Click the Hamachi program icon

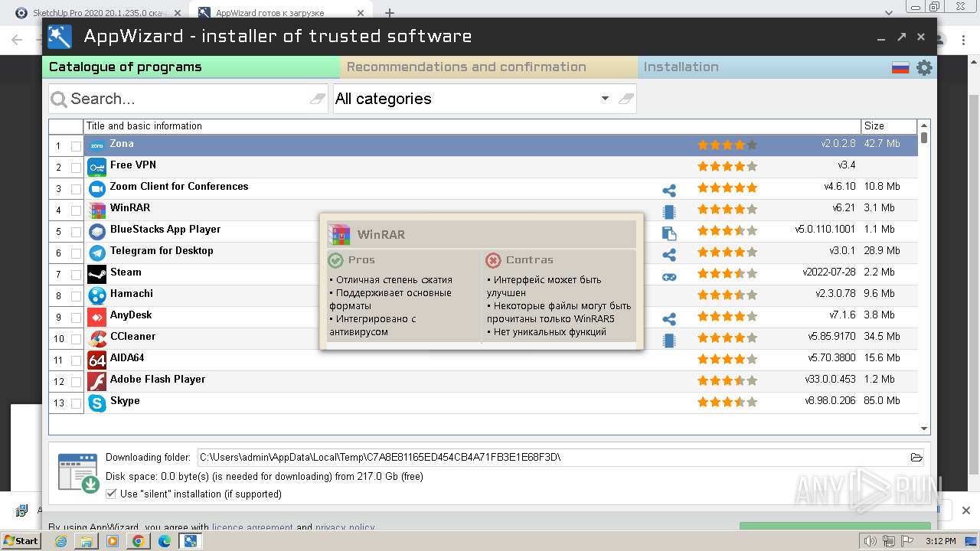point(97,295)
